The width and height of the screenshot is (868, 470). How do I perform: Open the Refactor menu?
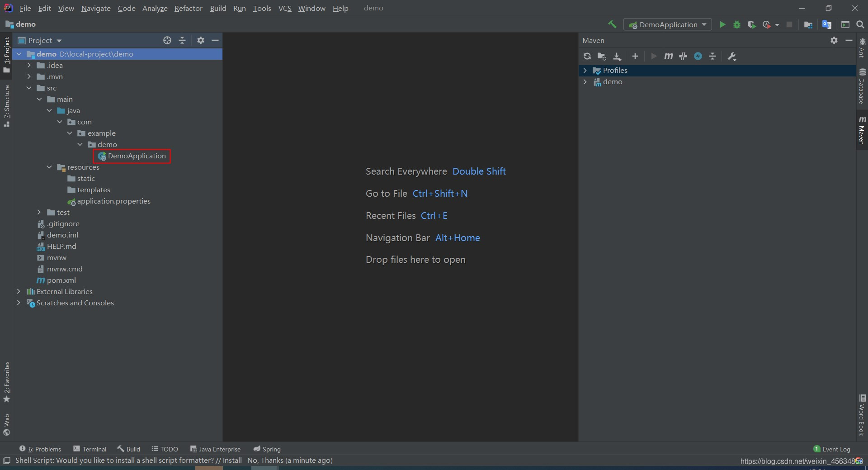click(x=189, y=8)
